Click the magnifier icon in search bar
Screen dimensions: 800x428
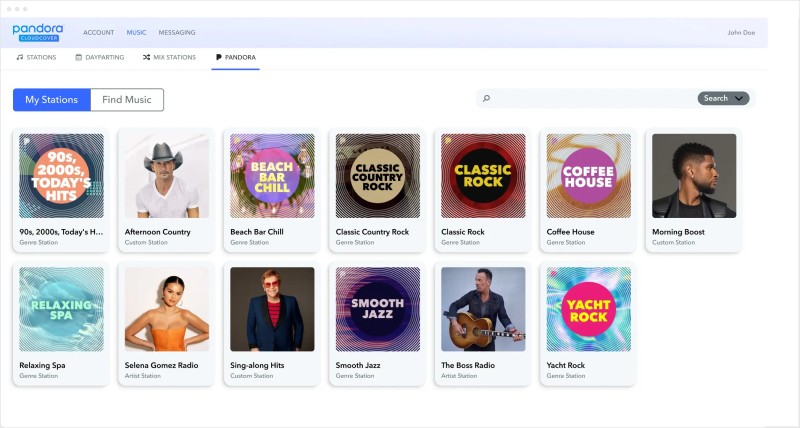pyautogui.click(x=486, y=98)
